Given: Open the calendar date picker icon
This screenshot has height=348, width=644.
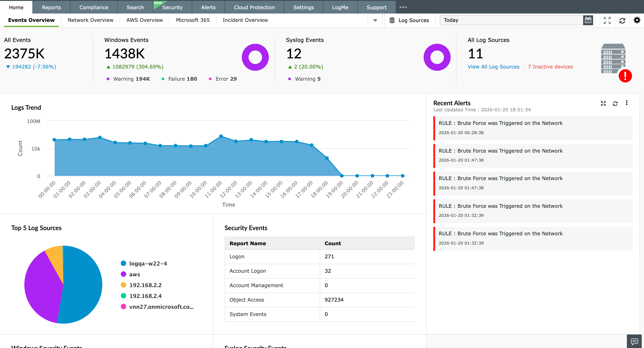Looking at the screenshot, I should pyautogui.click(x=588, y=20).
